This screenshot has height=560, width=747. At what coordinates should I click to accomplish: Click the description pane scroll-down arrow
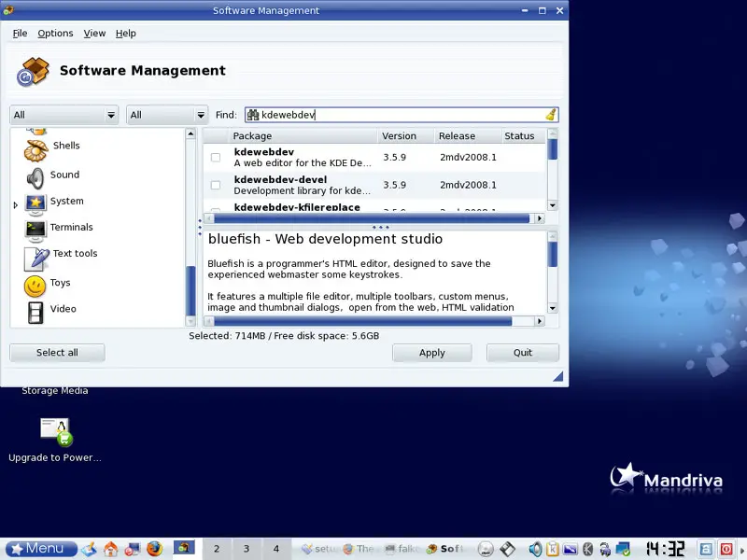tap(553, 308)
